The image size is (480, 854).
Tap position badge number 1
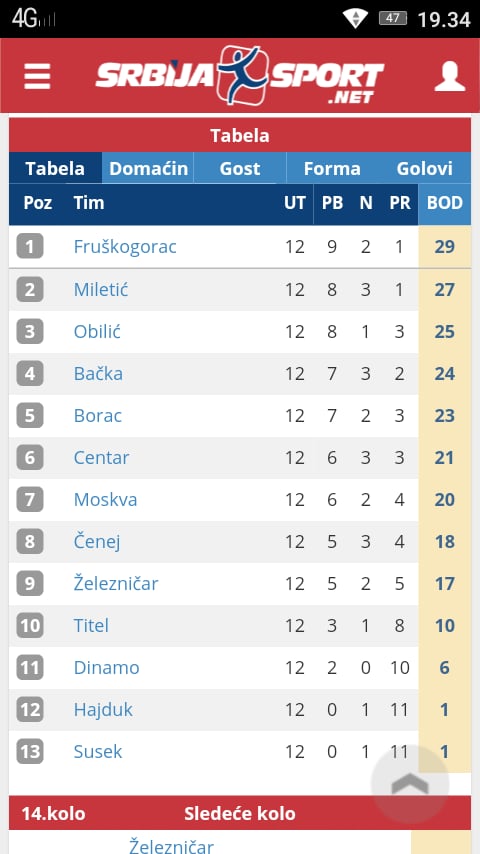(x=29, y=247)
